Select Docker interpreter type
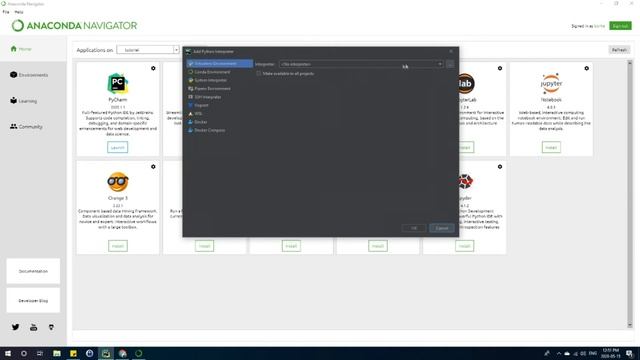This screenshot has height=360, width=640. pyautogui.click(x=200, y=122)
